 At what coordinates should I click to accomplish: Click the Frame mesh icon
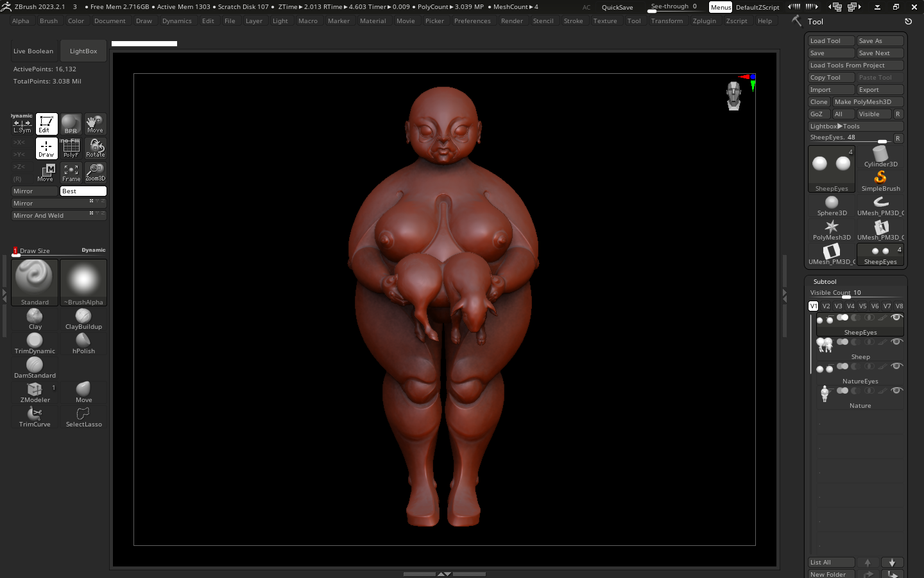click(x=71, y=173)
